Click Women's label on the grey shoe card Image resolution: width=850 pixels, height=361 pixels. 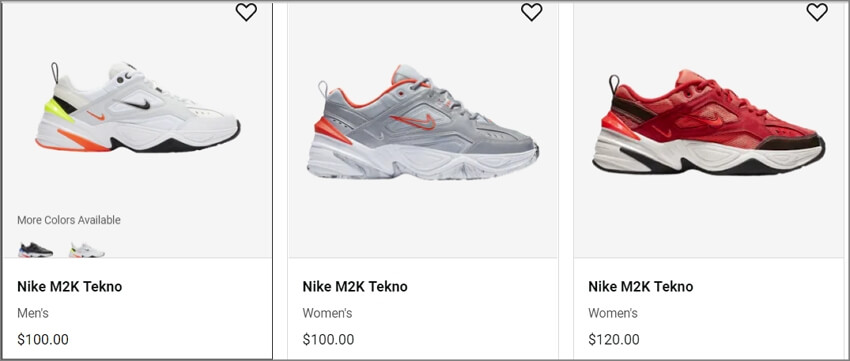[327, 313]
